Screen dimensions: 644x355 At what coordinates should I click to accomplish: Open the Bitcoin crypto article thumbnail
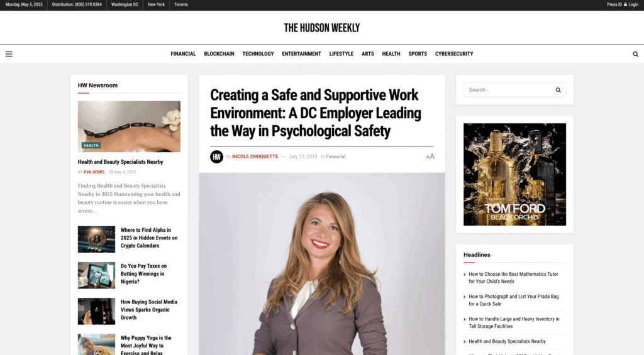click(x=96, y=239)
